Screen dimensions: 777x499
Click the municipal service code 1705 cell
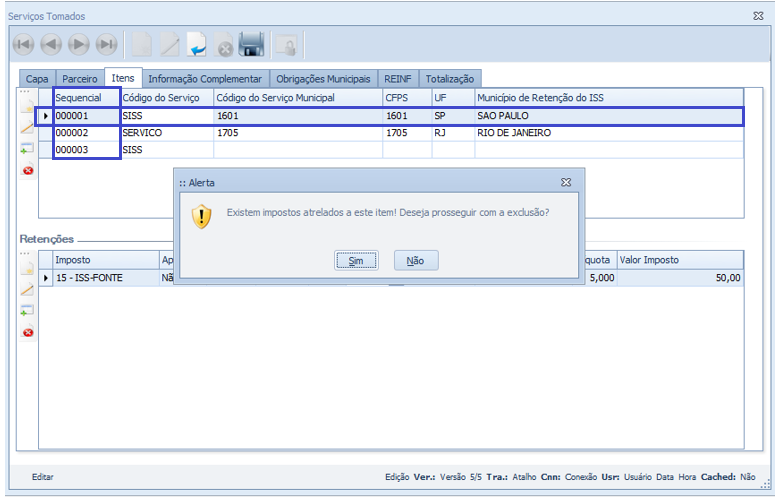(x=298, y=133)
